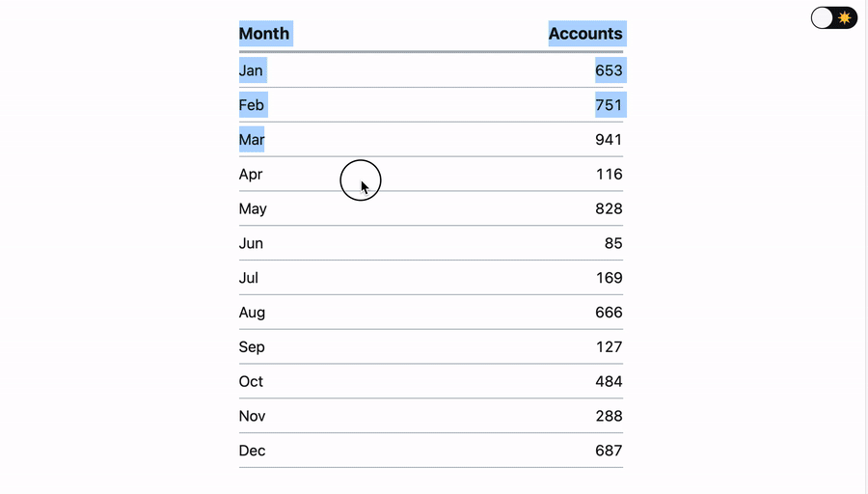Click the accounts value 941
The height and width of the screenshot is (494, 868).
609,140
